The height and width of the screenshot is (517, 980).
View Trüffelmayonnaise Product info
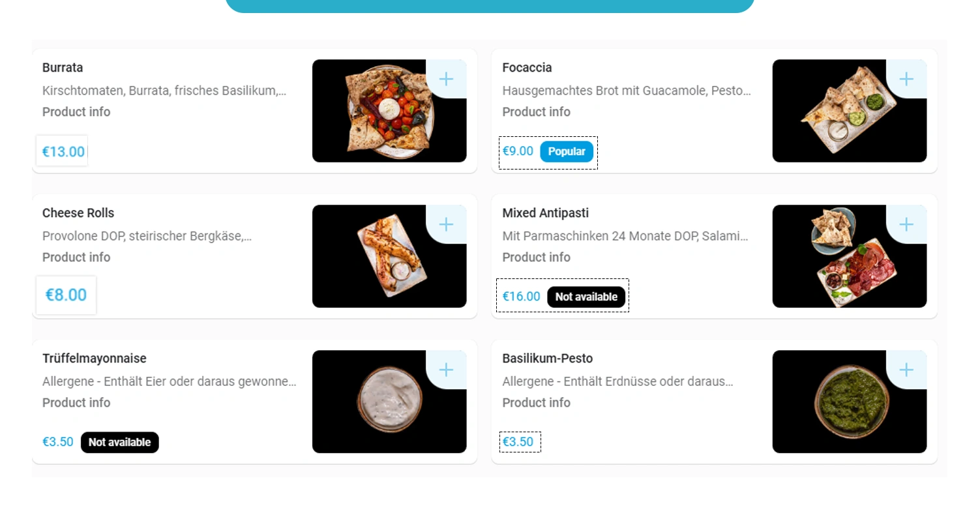tap(76, 403)
